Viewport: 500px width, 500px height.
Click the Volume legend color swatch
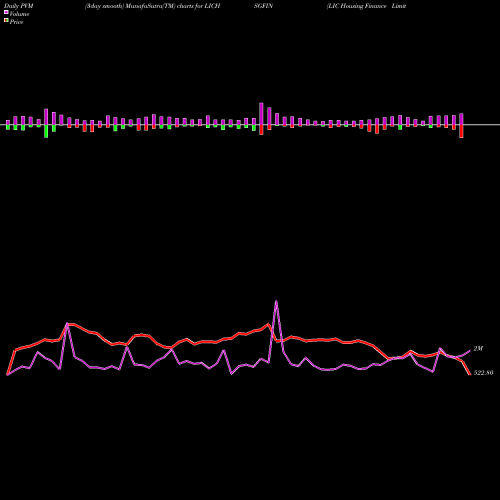tap(6, 13)
